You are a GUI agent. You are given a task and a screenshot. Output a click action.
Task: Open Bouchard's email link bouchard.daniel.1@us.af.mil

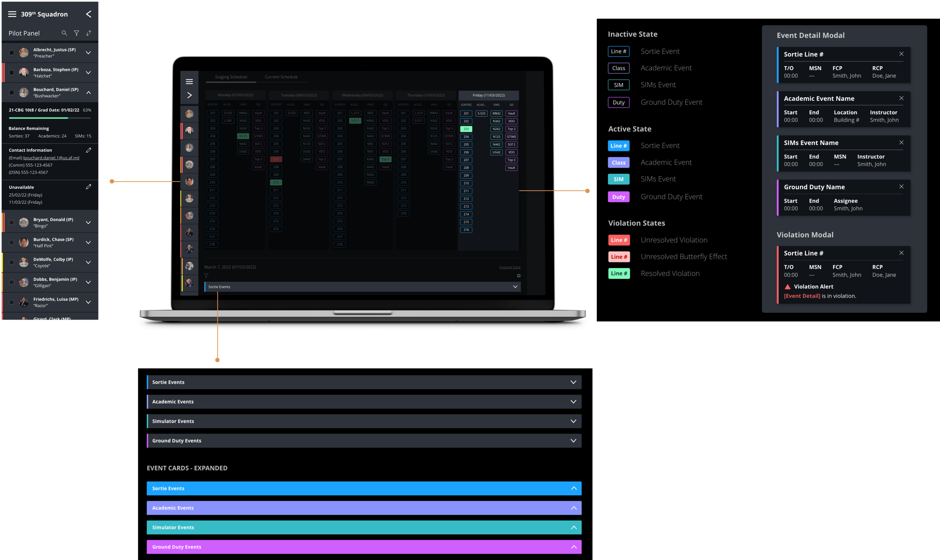(51, 158)
